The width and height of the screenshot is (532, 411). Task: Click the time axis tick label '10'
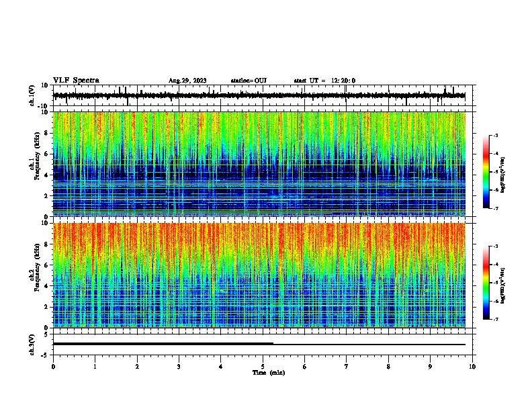point(472,367)
